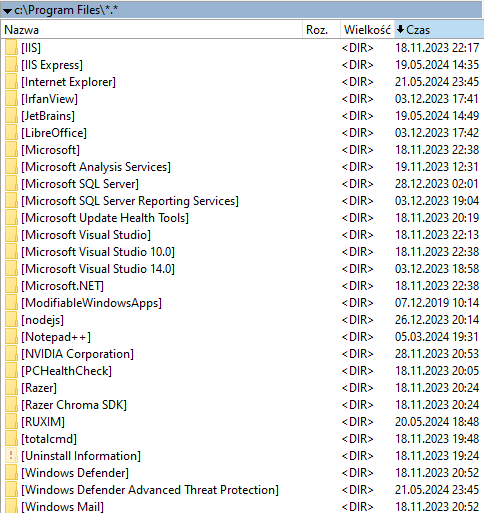This screenshot has width=484, height=513.
Task: Click the Microsoft.NET folder icon
Action: pyautogui.click(x=11, y=286)
